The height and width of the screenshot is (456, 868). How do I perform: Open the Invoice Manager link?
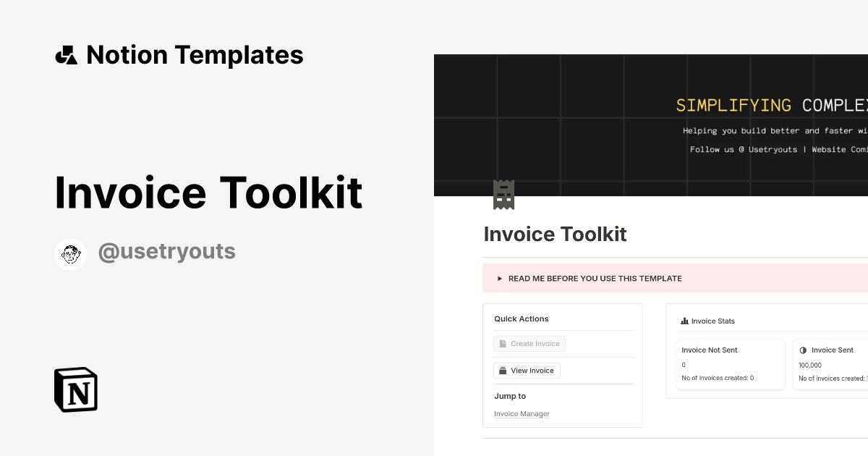(522, 413)
